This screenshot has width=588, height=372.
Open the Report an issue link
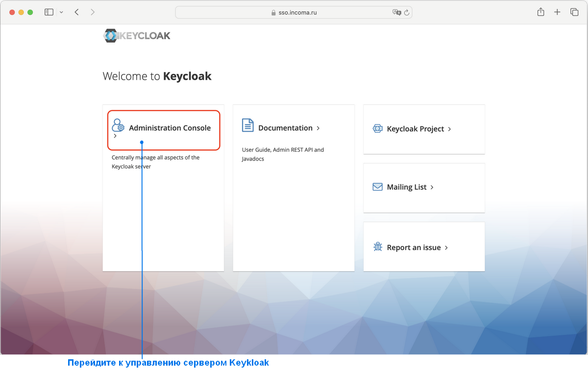tap(414, 248)
